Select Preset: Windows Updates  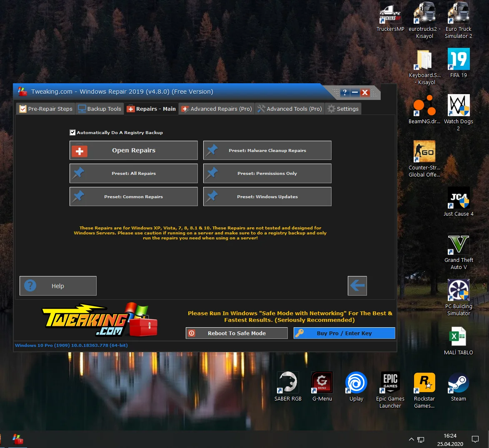pos(267,197)
